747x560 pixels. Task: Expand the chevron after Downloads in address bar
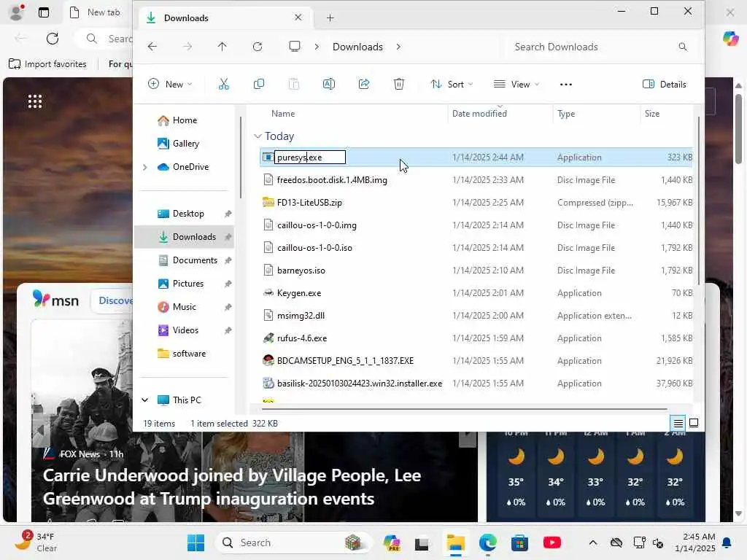[x=398, y=47]
